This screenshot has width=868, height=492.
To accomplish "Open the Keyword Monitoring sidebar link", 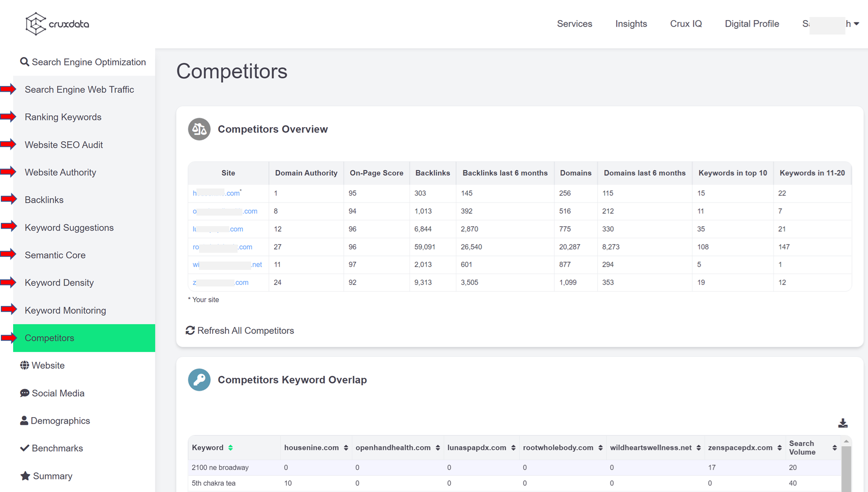I will [x=65, y=311].
